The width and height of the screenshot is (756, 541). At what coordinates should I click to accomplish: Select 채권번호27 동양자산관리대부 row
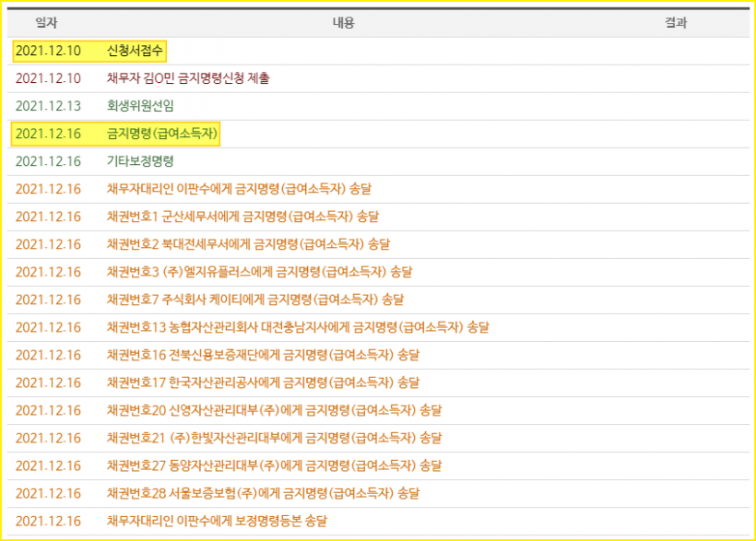pos(379,465)
